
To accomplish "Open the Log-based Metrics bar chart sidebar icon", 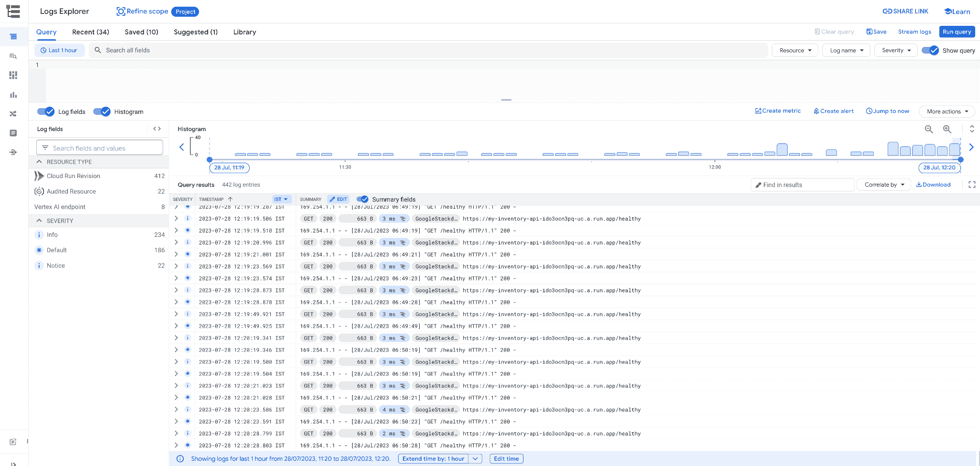I will (x=13, y=95).
